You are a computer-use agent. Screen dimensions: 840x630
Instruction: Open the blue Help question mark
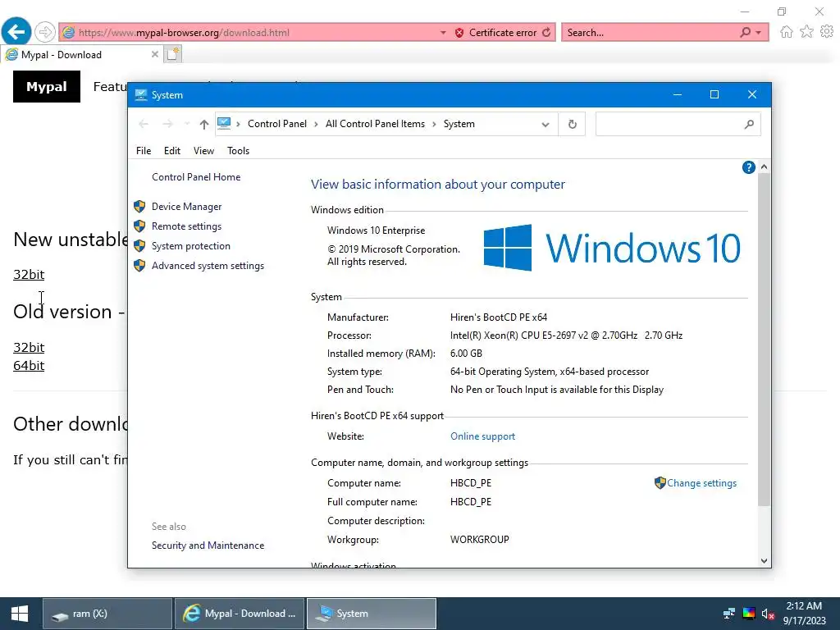click(748, 167)
